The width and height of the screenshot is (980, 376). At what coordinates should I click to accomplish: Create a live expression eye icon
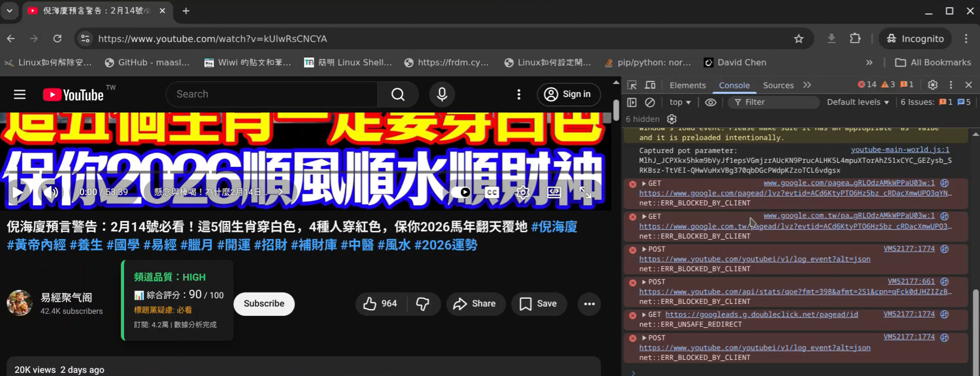(x=711, y=102)
